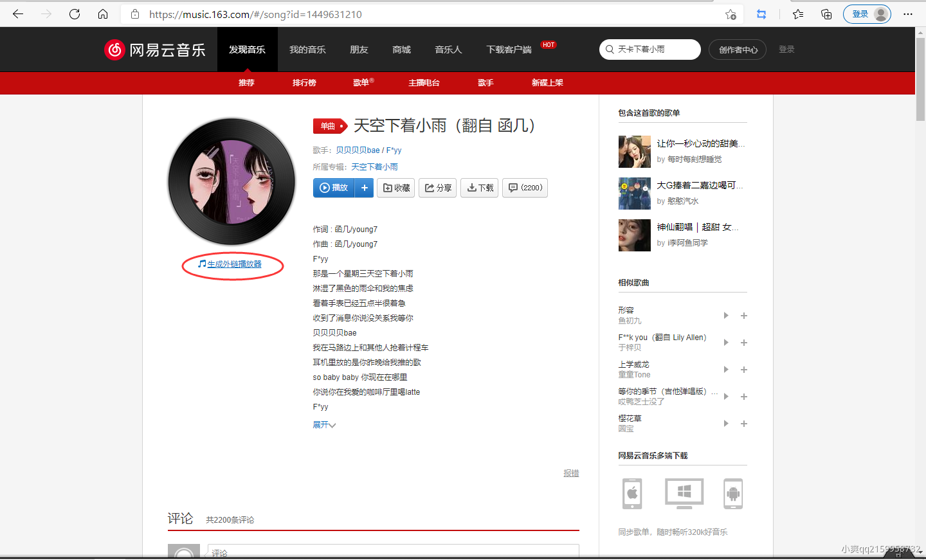Click the blue 播放 play button
The height and width of the screenshot is (560, 926).
click(334, 188)
